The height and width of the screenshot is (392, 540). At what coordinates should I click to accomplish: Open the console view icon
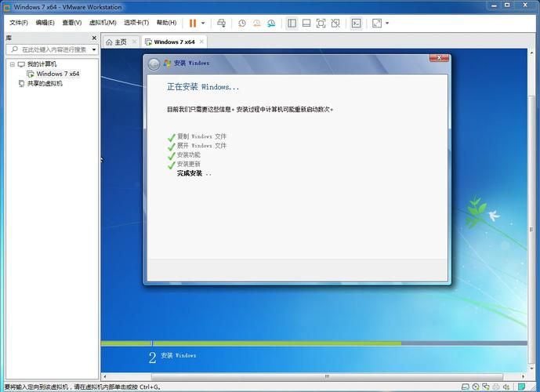[356, 23]
